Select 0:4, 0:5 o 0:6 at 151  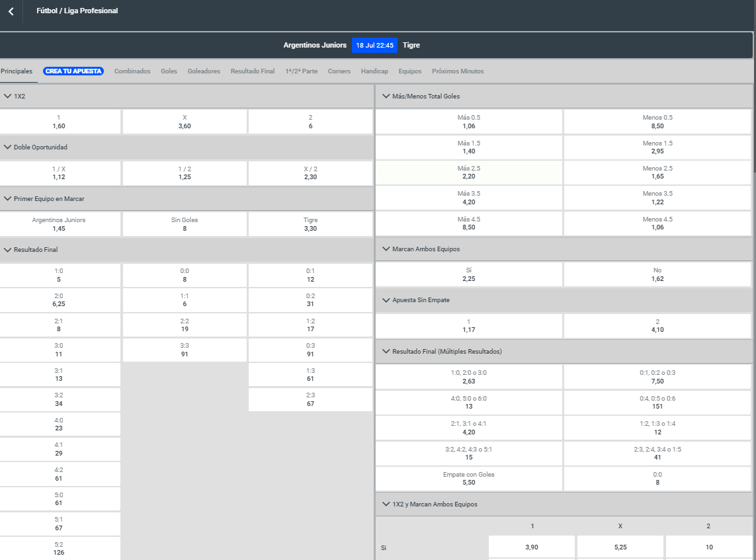pos(657,403)
